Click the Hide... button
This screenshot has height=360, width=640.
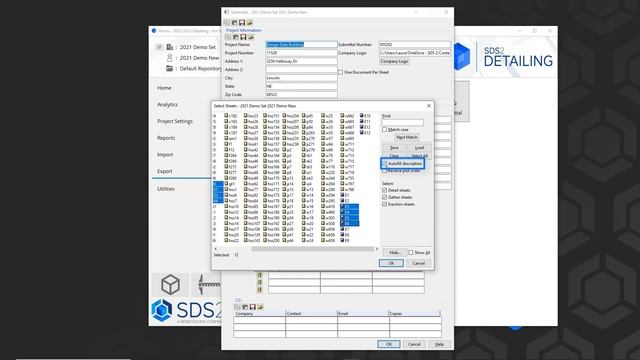coord(395,253)
